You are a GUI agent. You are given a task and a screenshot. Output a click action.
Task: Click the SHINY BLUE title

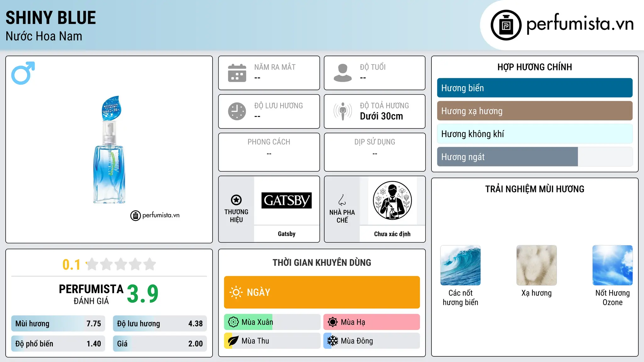(x=51, y=18)
